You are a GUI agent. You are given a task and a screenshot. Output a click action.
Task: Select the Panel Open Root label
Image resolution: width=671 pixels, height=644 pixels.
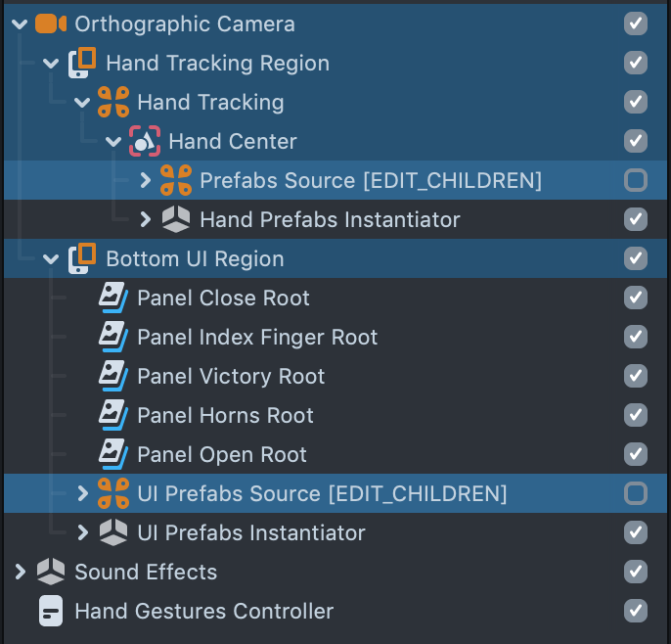point(222,454)
